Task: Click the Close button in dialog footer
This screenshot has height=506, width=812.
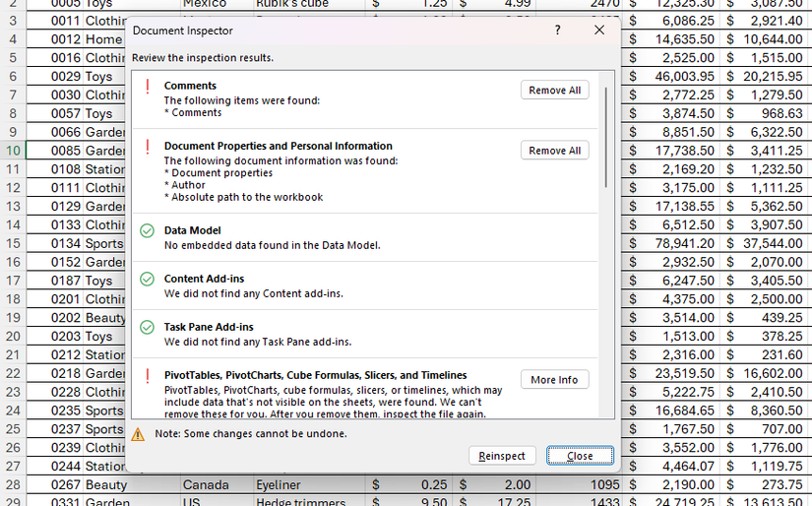Action: [x=580, y=456]
